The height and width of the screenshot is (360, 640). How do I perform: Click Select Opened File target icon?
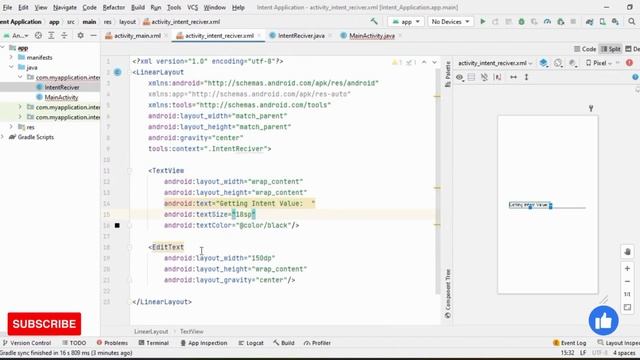click(x=38, y=36)
